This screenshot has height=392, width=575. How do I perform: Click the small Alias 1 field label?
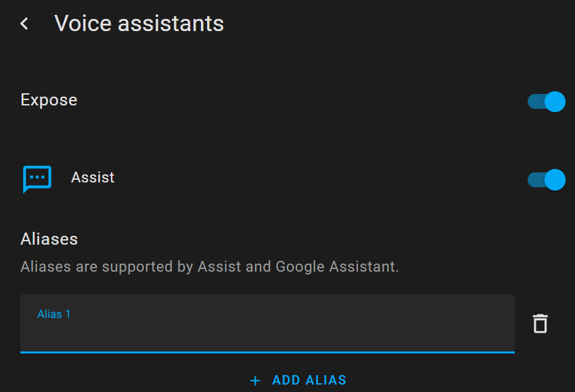[53, 314]
